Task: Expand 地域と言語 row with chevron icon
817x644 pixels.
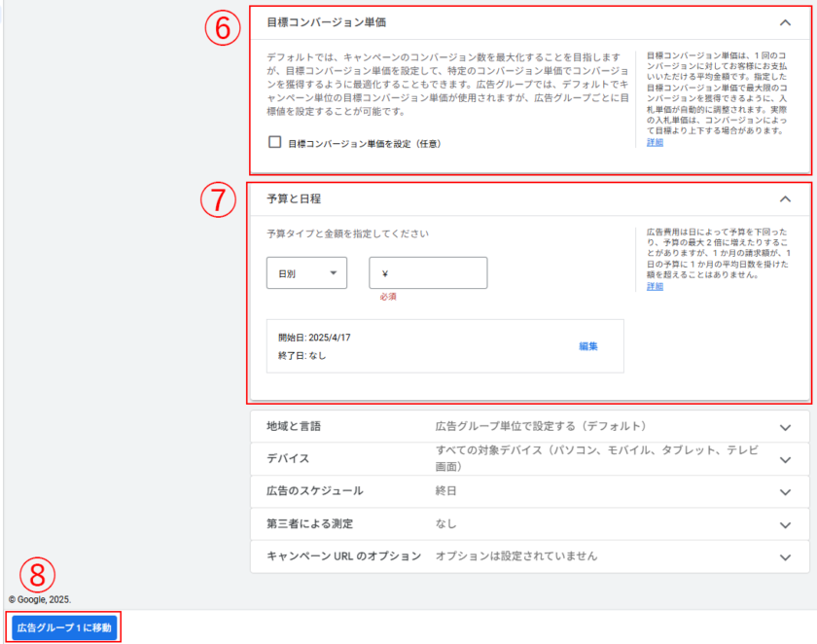Action: point(785,426)
